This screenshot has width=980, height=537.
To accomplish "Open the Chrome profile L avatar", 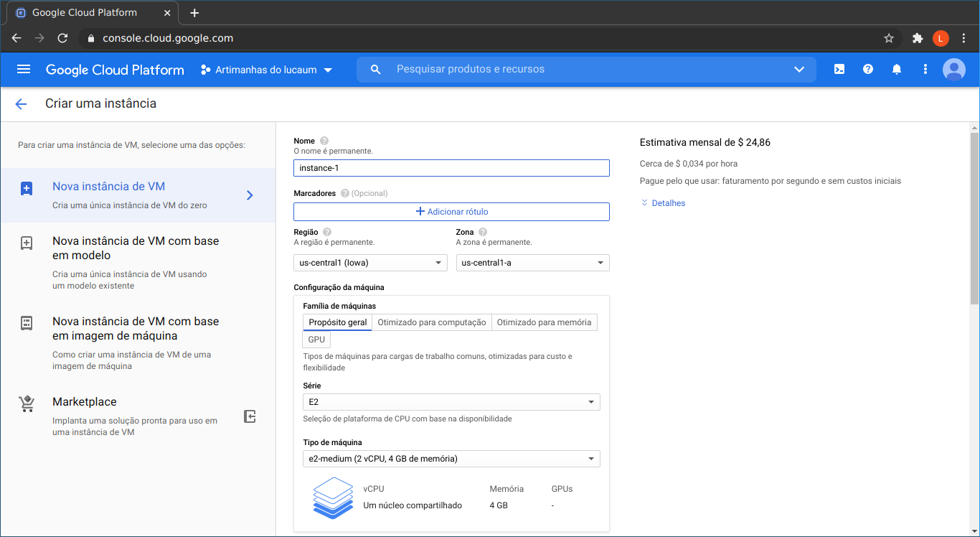I will point(941,38).
